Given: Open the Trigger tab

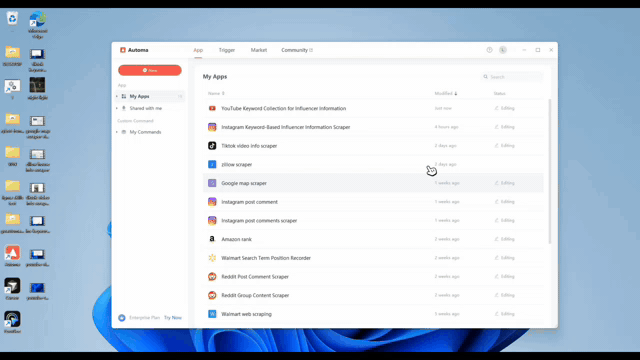Looking at the screenshot, I should [x=227, y=50].
